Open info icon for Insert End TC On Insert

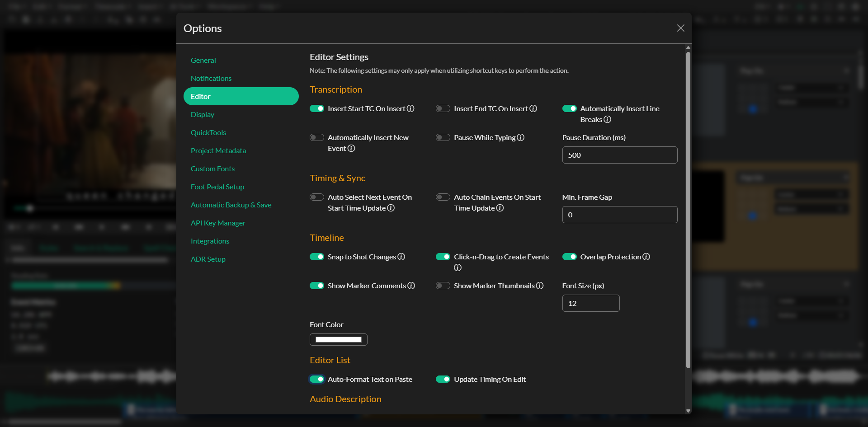533,108
